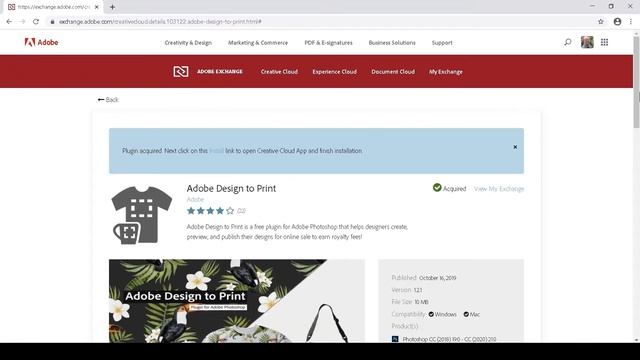The width and height of the screenshot is (640, 360).
Task: Click the page vertical scrollbar
Action: [x=636, y=82]
